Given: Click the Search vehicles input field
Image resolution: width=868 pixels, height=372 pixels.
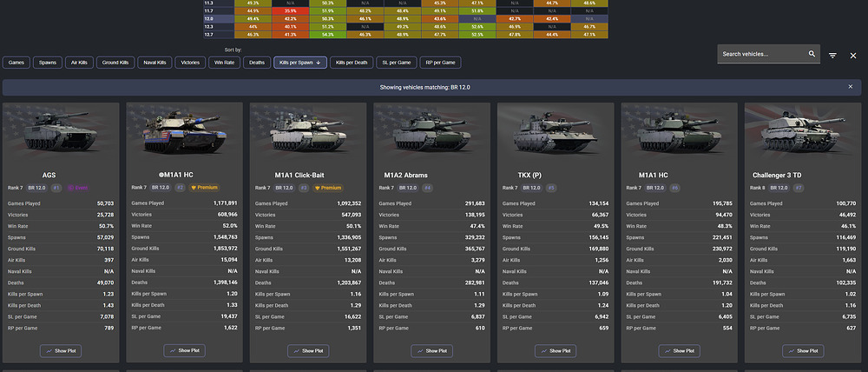Looking at the screenshot, I should tap(763, 54).
